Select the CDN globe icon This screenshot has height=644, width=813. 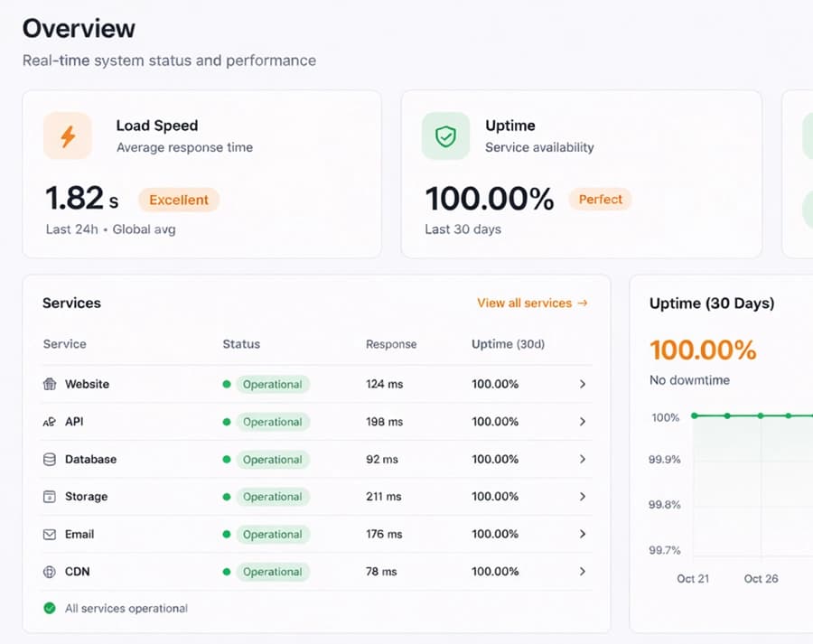pyautogui.click(x=50, y=572)
